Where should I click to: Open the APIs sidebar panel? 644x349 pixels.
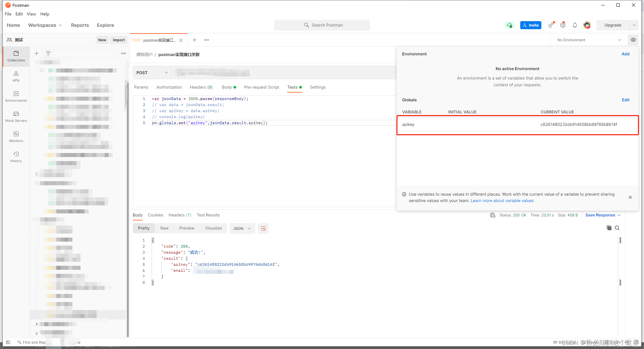(x=16, y=77)
